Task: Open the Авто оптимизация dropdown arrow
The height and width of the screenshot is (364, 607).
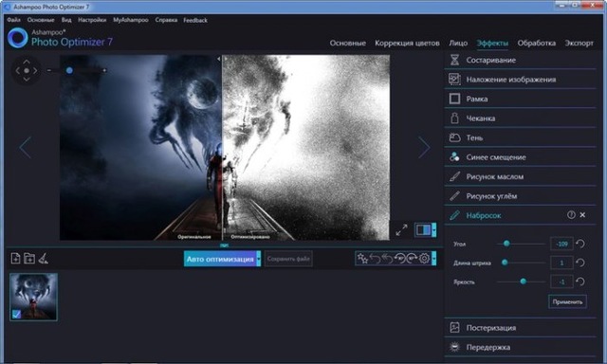Action: click(259, 259)
